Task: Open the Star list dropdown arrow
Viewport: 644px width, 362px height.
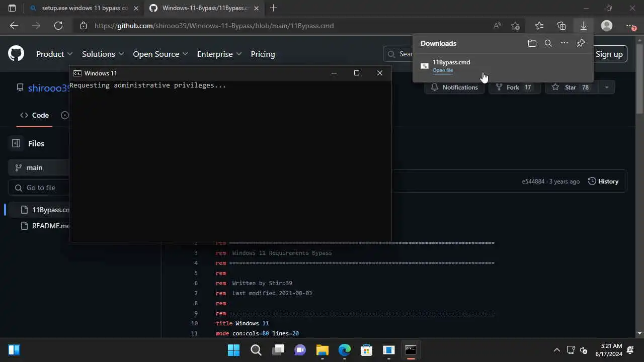Action: point(606,87)
